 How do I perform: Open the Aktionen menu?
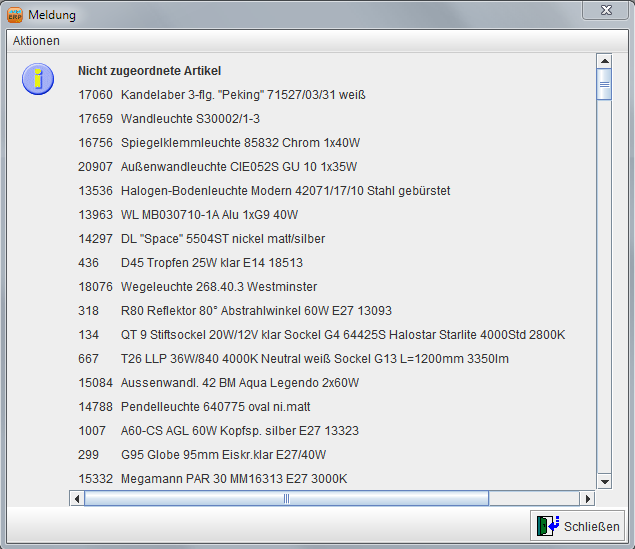click(x=36, y=41)
